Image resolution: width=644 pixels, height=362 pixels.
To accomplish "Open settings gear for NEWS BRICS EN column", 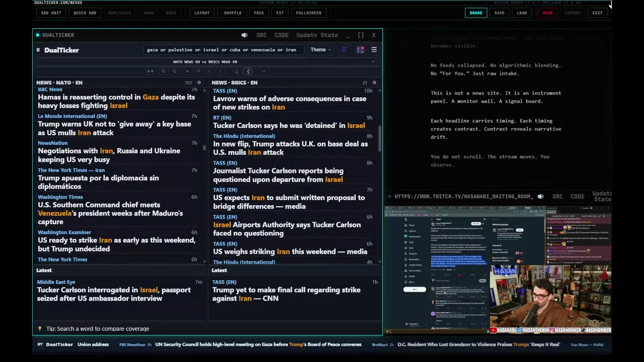I will point(374,82).
